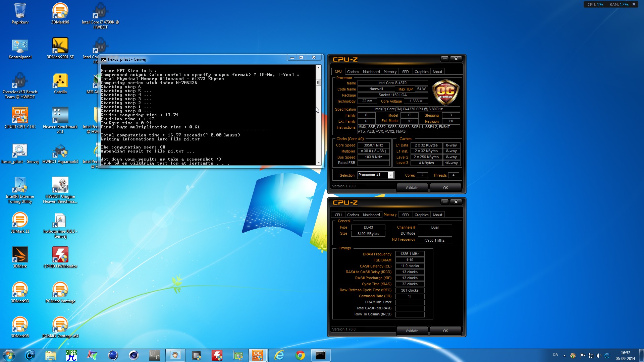This screenshot has height=362, width=644.
Task: Click the DRAM Frequency value 1386.1 MHz
Action: point(410,254)
